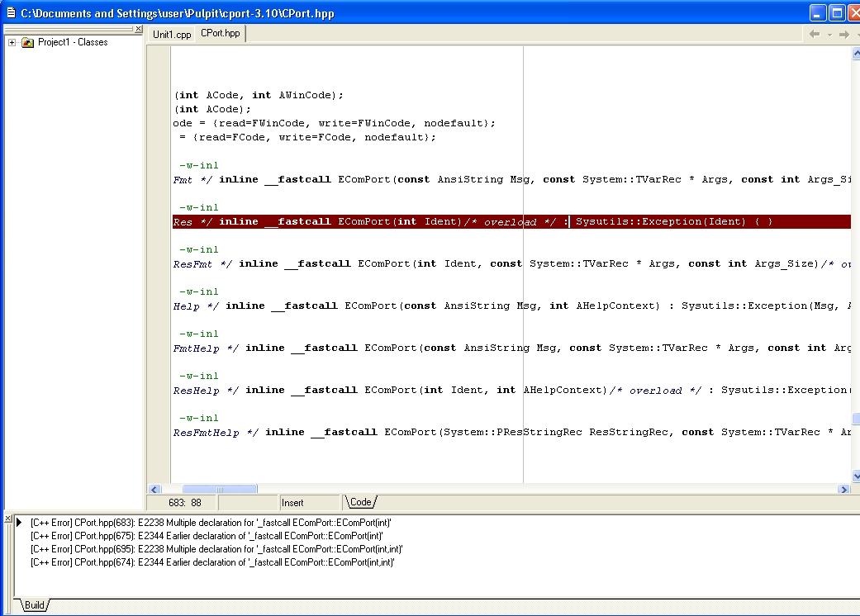The height and width of the screenshot is (616, 860).
Task: Switch to the Unit1.cpp tab
Action: pyautogui.click(x=172, y=35)
